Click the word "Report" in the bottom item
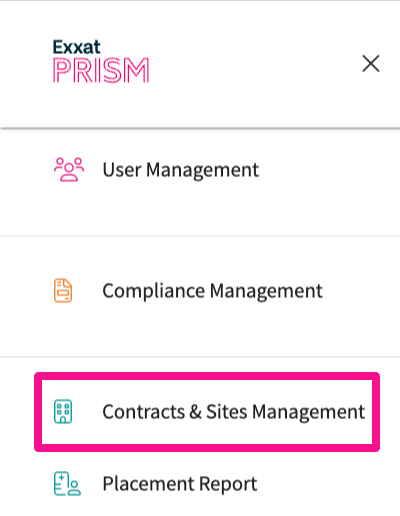This screenshot has height=516, width=400. pos(228,485)
